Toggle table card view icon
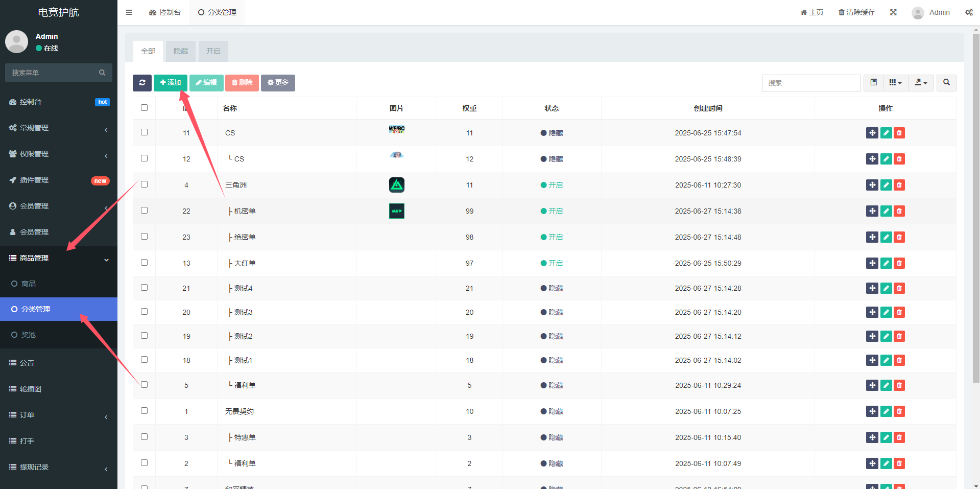The height and width of the screenshot is (489, 980). pyautogui.click(x=874, y=83)
